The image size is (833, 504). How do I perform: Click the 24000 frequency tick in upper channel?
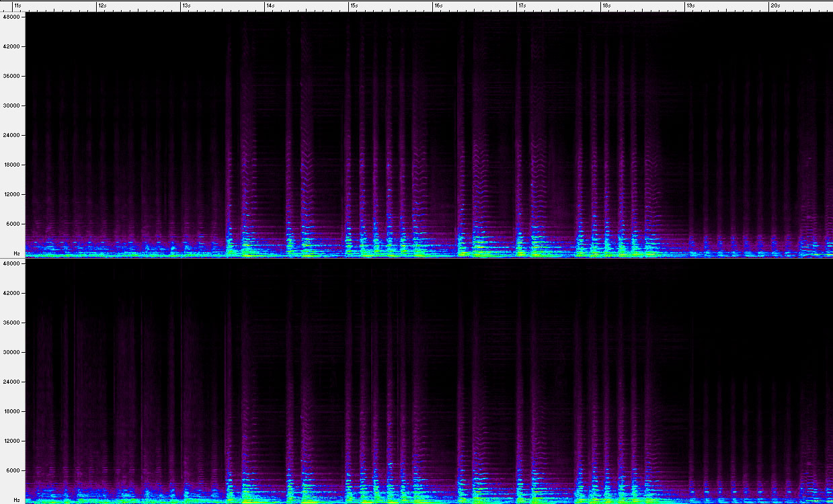click(13, 135)
